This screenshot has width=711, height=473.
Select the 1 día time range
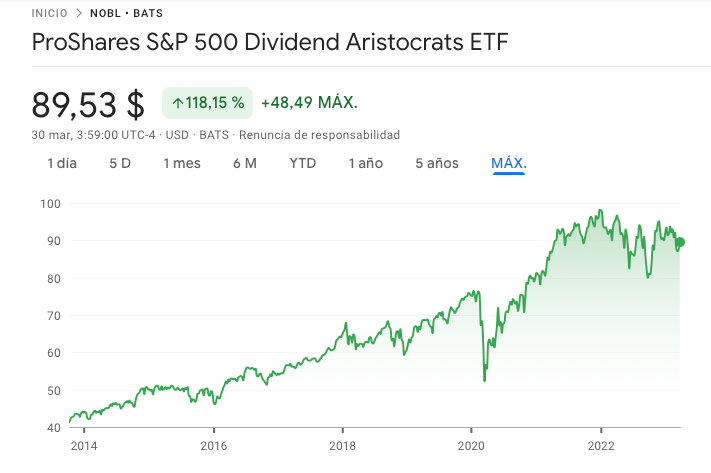62,163
